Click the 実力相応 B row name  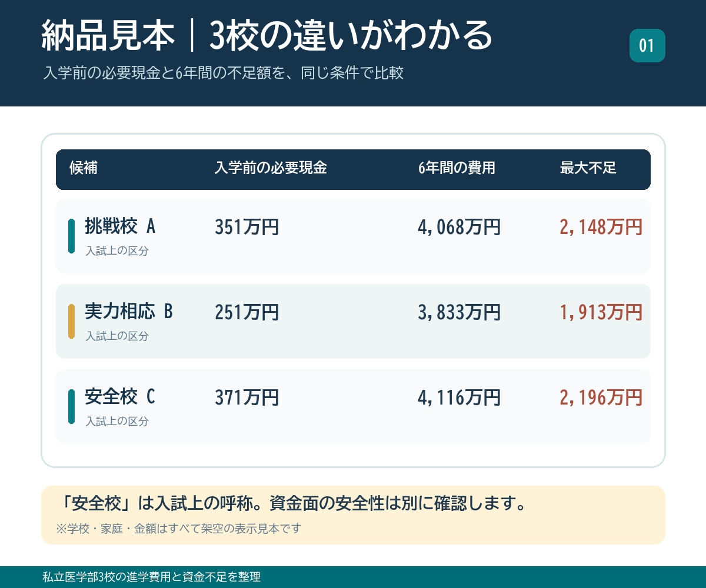pos(129,311)
